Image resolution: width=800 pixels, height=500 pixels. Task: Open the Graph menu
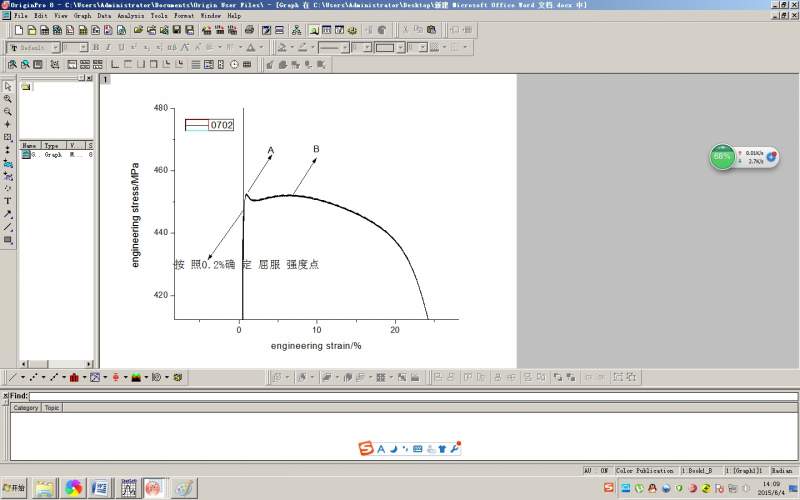tap(82, 16)
